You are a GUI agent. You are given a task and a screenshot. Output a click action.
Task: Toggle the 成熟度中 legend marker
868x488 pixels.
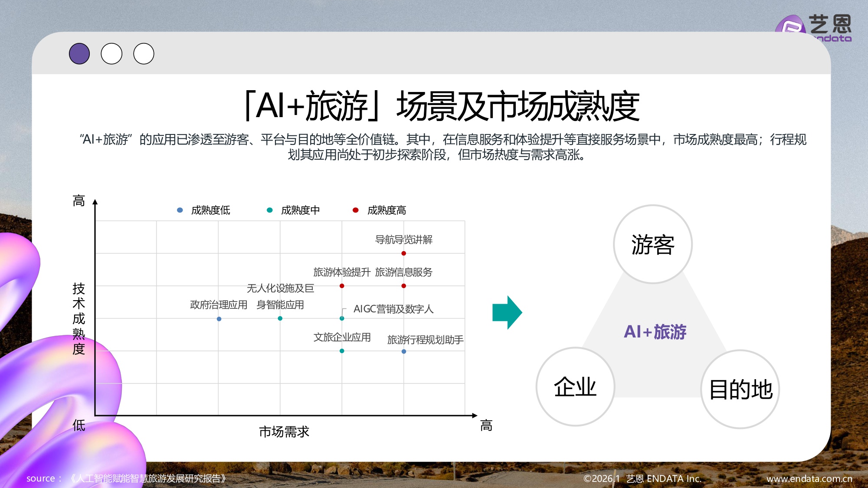point(270,210)
